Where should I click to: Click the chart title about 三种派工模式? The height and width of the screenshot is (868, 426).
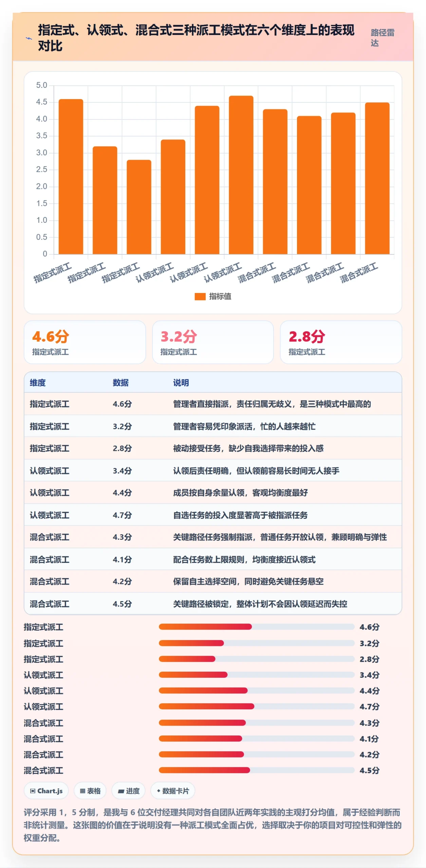tap(196, 38)
